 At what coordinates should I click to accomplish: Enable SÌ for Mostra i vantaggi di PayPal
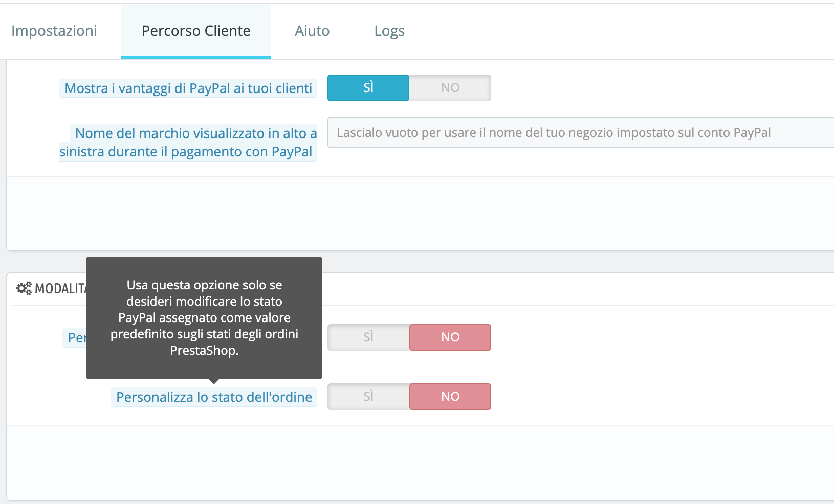[368, 88]
